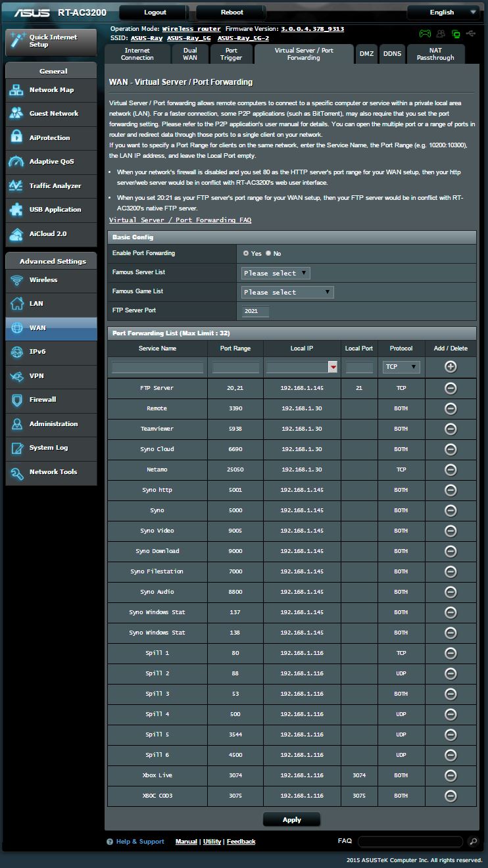The height and width of the screenshot is (868, 488).
Task: Switch to the Port Trigger tab
Action: [232, 54]
